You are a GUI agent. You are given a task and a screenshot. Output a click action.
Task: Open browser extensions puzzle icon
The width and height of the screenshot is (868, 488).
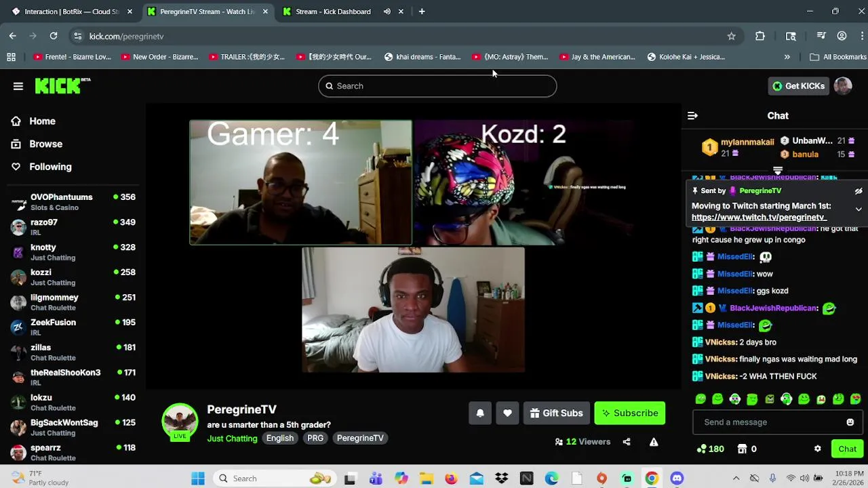pyautogui.click(x=759, y=36)
